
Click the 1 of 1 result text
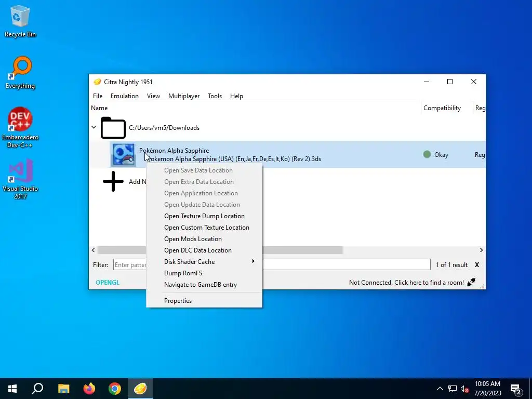tap(451, 264)
